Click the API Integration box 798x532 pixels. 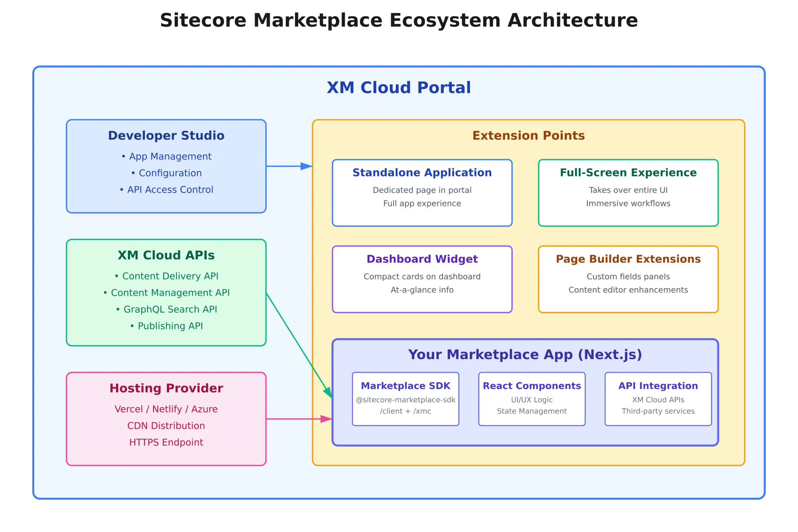click(x=658, y=399)
